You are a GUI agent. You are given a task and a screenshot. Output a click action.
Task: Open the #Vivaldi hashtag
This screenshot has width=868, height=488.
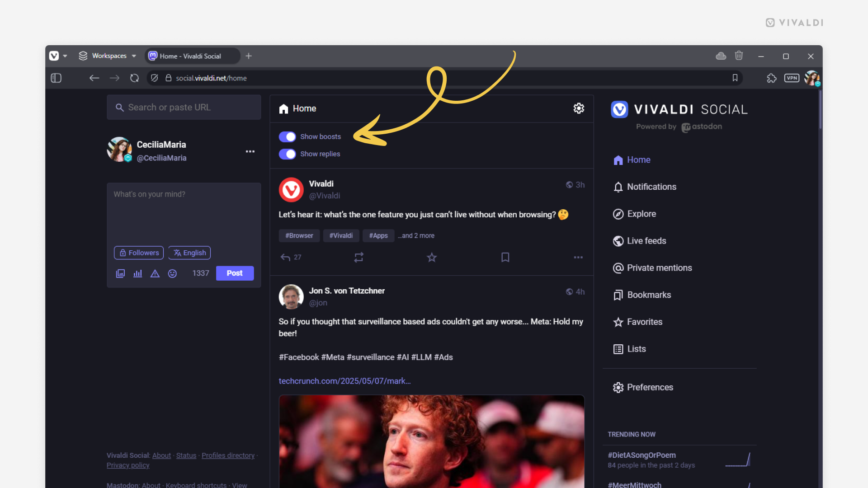[341, 236]
